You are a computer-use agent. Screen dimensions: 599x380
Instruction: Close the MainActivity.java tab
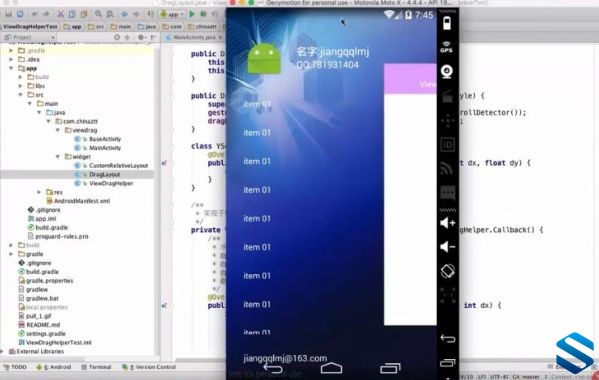[220, 37]
